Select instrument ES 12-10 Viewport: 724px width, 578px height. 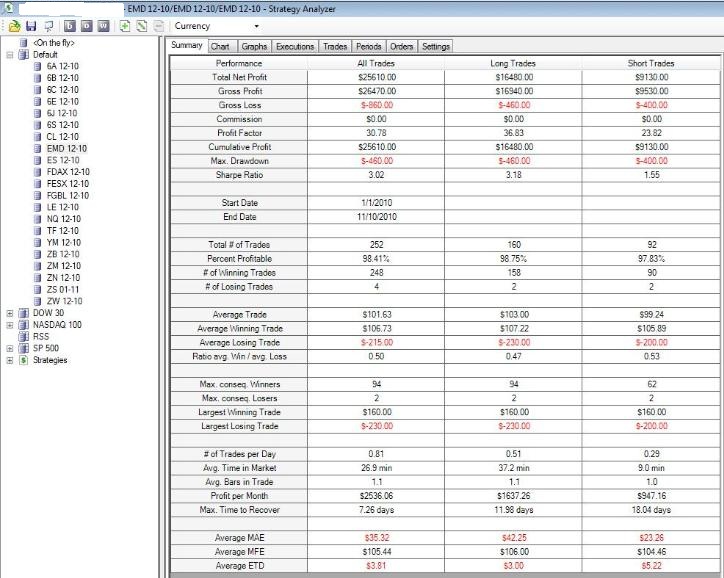[63, 160]
